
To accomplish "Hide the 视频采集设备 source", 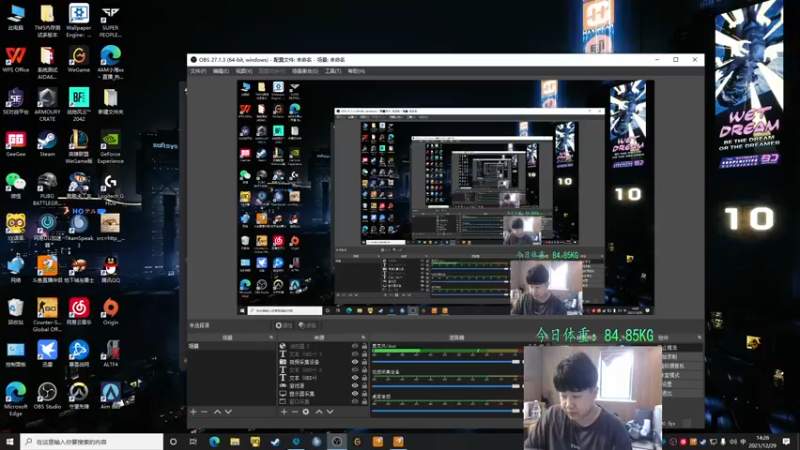I will point(355,362).
